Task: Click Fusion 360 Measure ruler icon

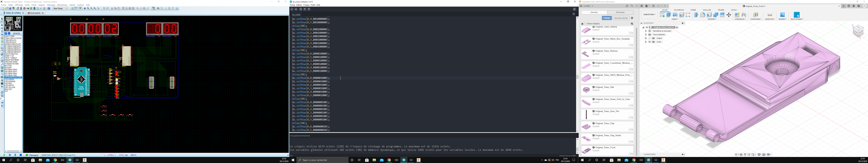Action: (x=770, y=15)
